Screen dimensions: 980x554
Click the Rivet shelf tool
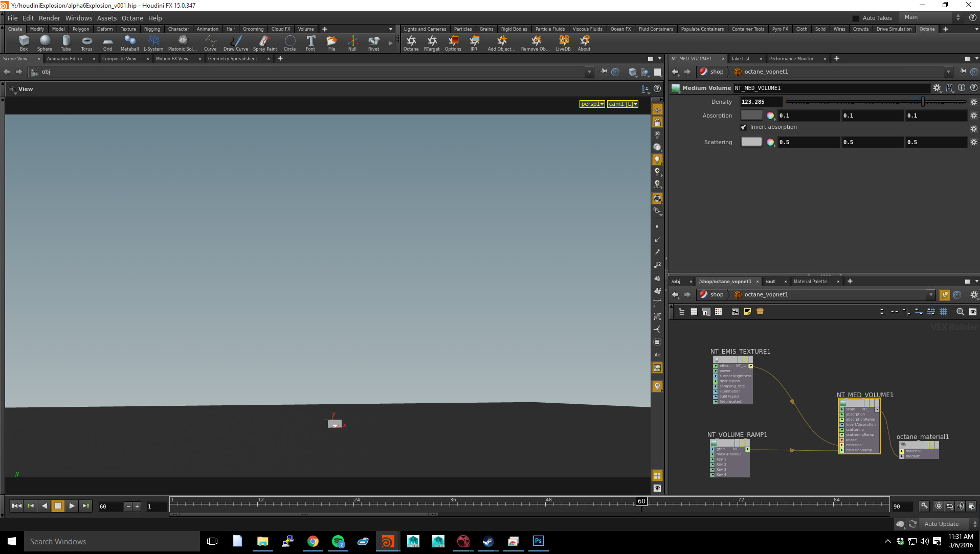(x=373, y=42)
